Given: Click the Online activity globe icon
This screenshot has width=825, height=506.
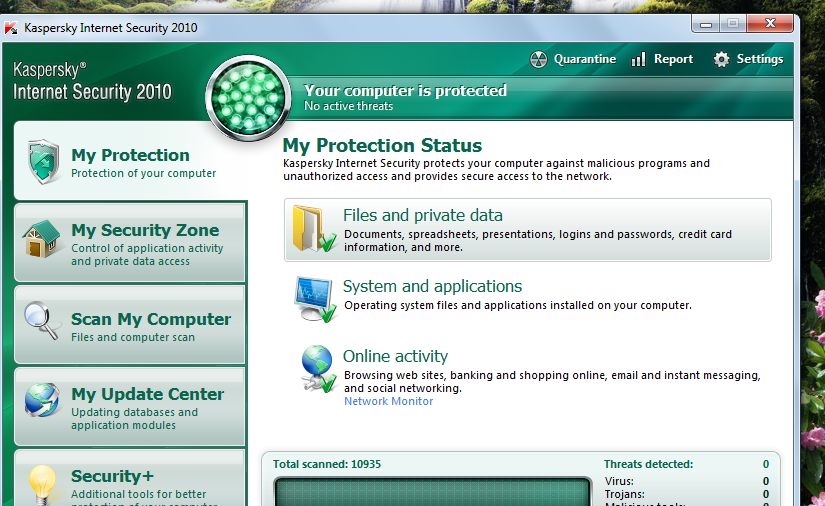Looking at the screenshot, I should click(318, 369).
